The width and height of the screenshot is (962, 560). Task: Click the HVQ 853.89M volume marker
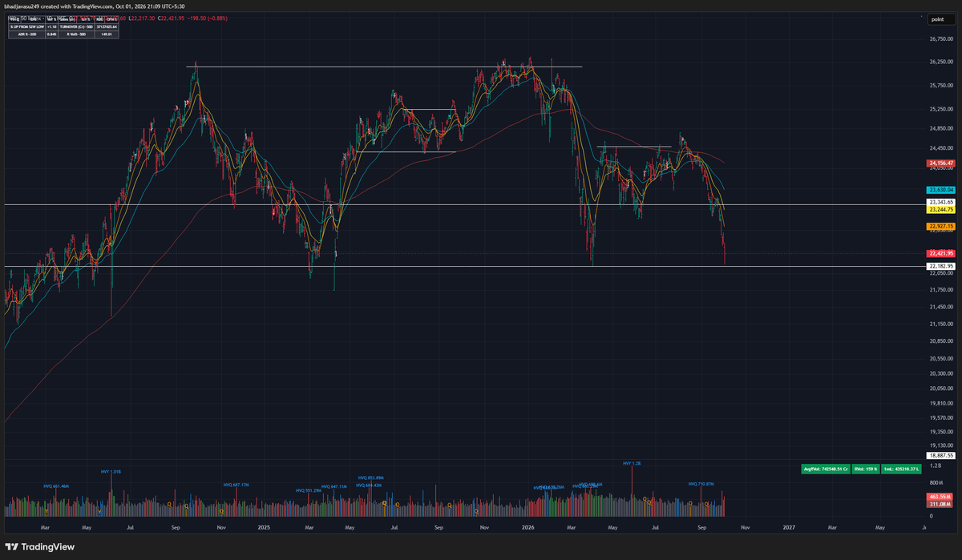(x=370, y=477)
